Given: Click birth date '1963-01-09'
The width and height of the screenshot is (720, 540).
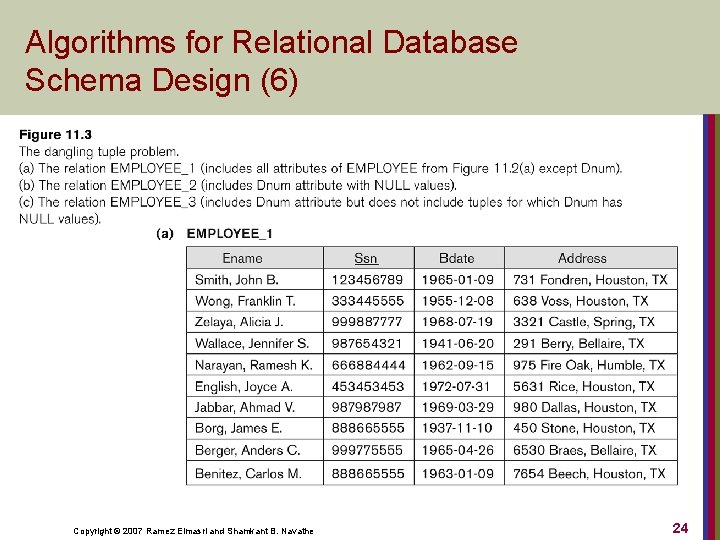Looking at the screenshot, I should click(458, 473).
